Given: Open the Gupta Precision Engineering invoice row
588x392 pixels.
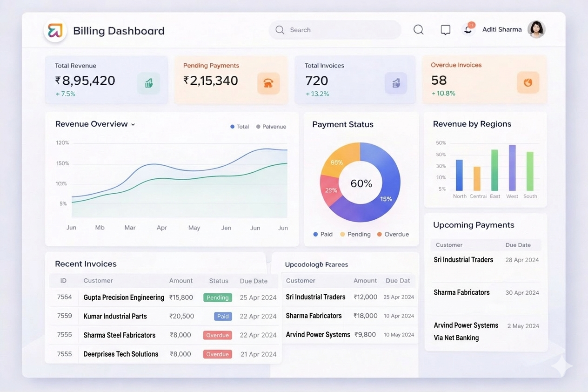Looking at the screenshot, I should (x=165, y=297).
